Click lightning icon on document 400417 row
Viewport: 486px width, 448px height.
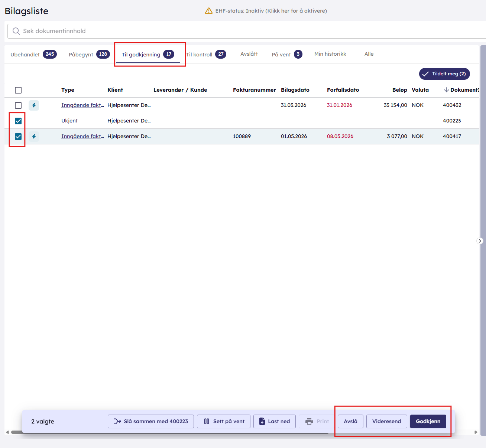click(x=34, y=137)
